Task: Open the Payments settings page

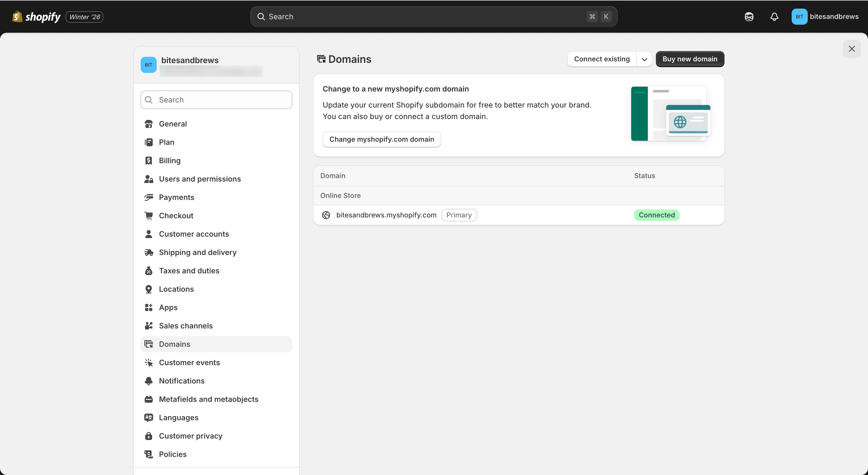Action: coord(176,197)
